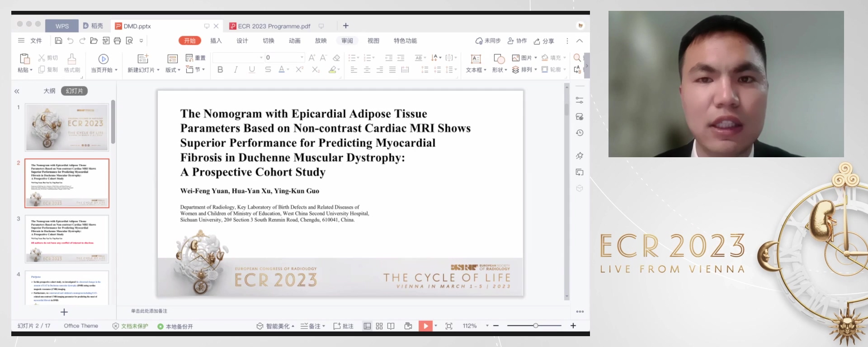Open a file using the folder icon
The height and width of the screenshot is (347, 868).
[x=94, y=41]
